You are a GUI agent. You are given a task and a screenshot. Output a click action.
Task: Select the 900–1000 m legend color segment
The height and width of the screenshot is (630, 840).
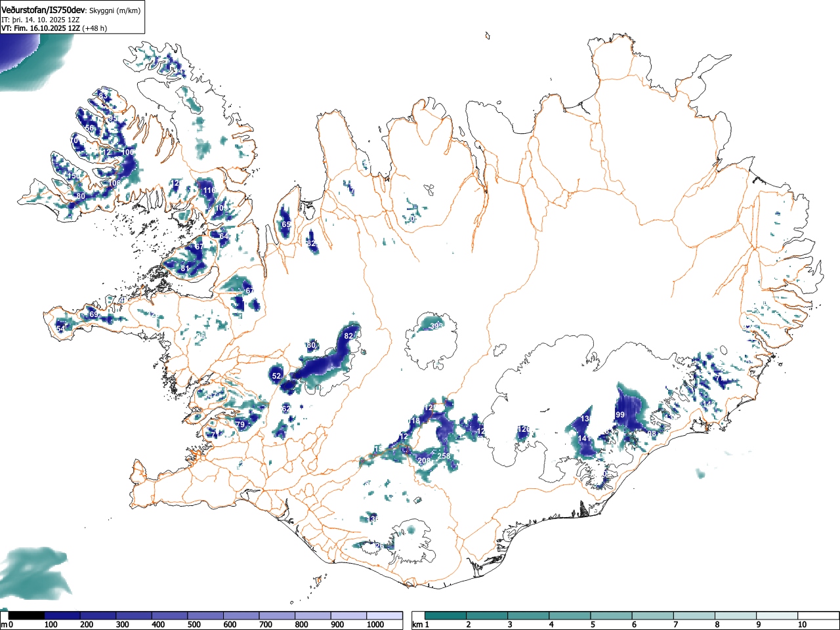pyautogui.click(x=349, y=616)
